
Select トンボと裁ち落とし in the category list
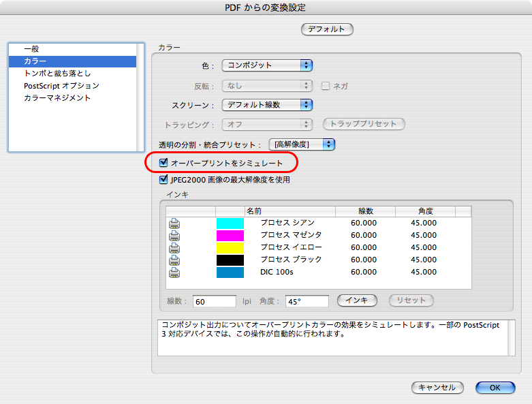coord(72,74)
